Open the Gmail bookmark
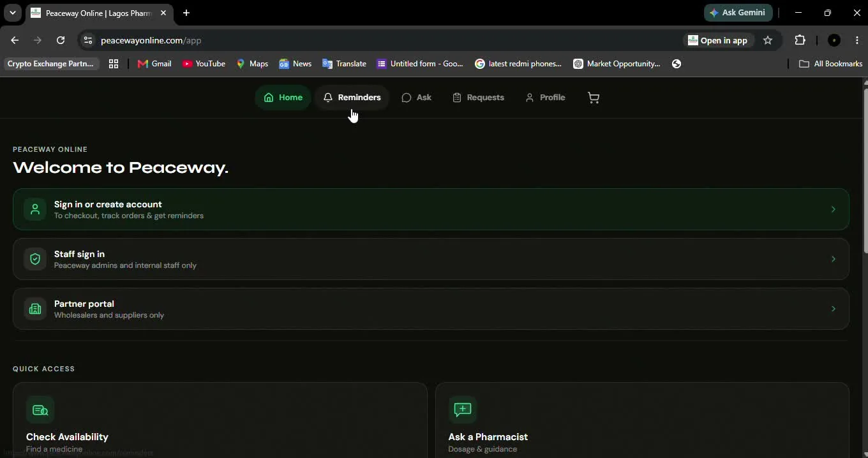This screenshot has width=868, height=458. (x=154, y=64)
